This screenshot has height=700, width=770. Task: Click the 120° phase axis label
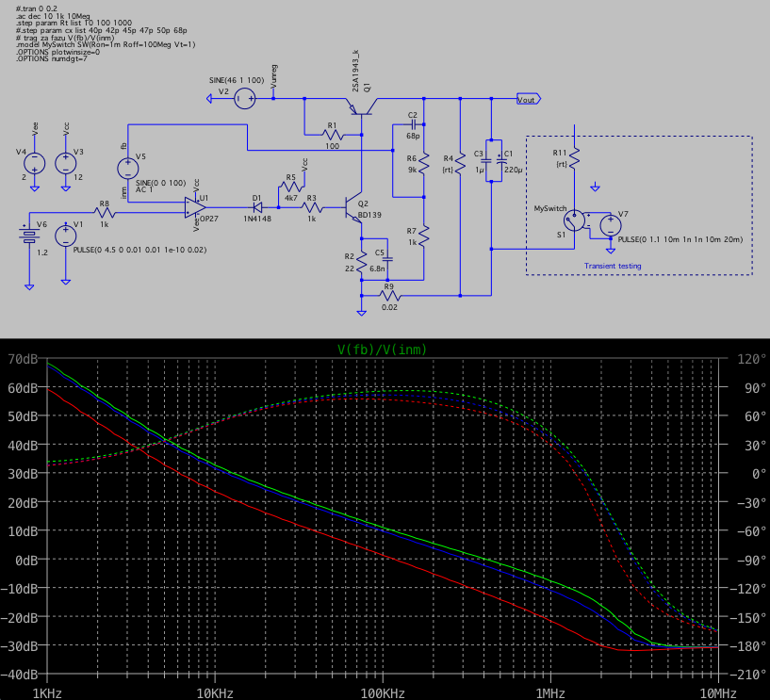[751, 359]
